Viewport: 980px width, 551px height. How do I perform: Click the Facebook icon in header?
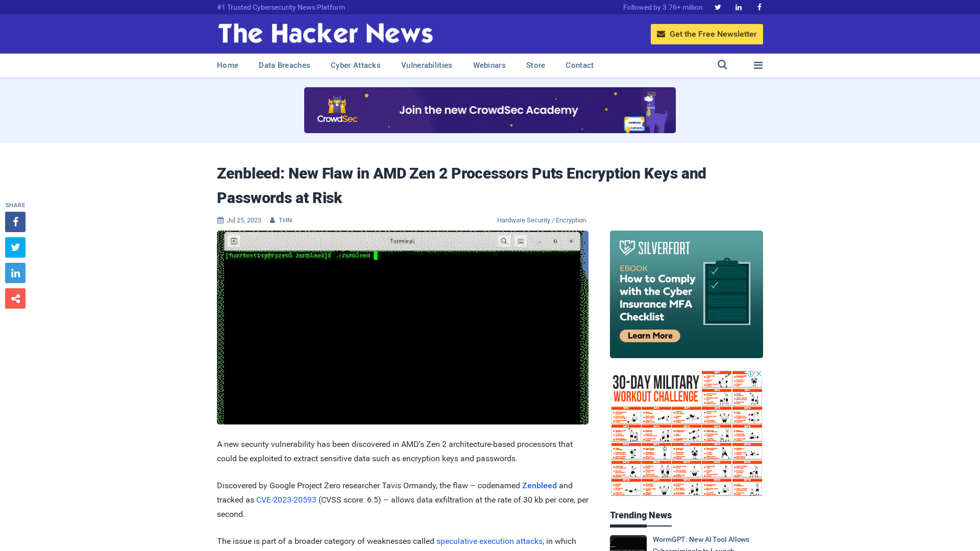click(759, 7)
